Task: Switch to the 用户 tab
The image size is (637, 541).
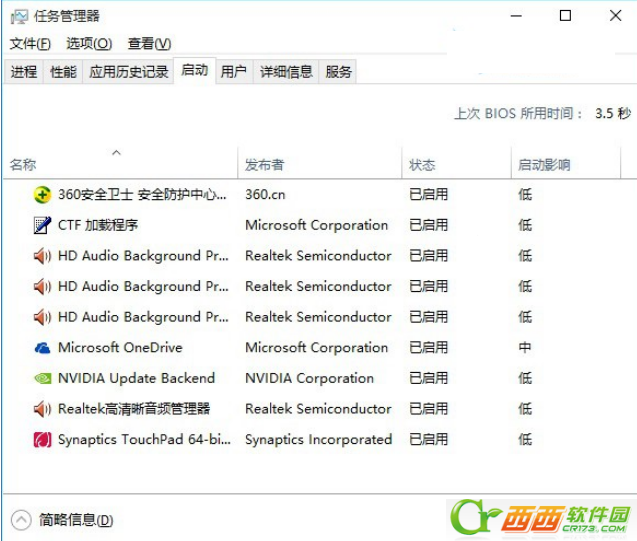Action: point(234,72)
